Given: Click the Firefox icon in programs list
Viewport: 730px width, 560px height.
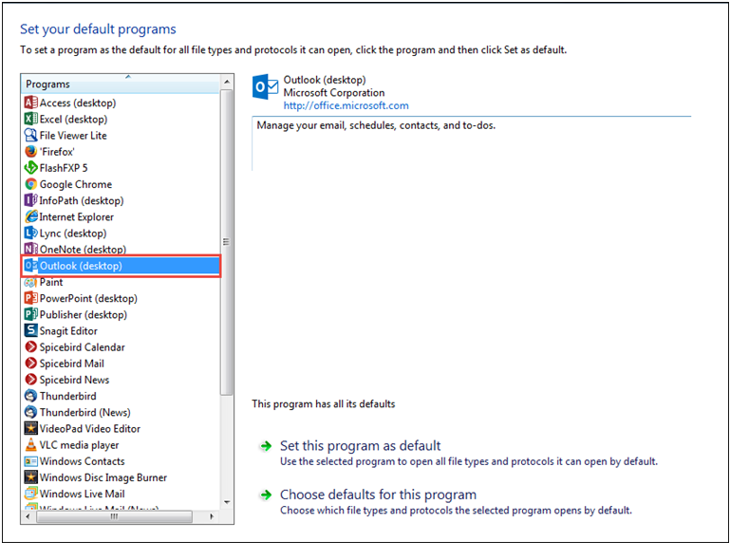Looking at the screenshot, I should pyautogui.click(x=30, y=151).
